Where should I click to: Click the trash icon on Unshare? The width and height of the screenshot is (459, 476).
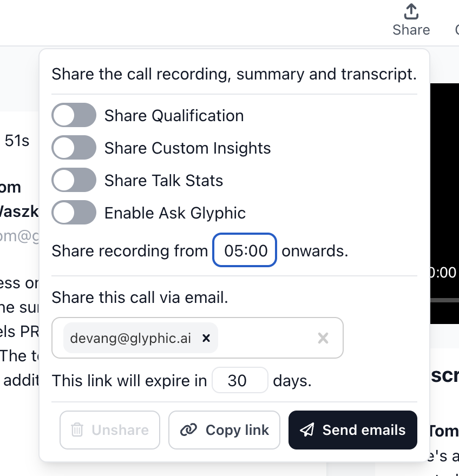point(77,430)
